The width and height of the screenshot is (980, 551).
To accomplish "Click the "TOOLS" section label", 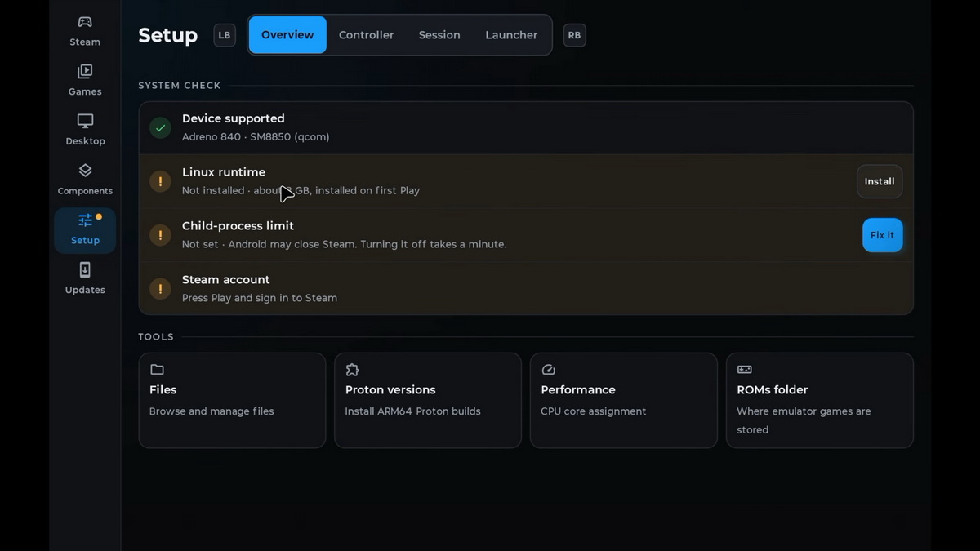I will pos(156,336).
